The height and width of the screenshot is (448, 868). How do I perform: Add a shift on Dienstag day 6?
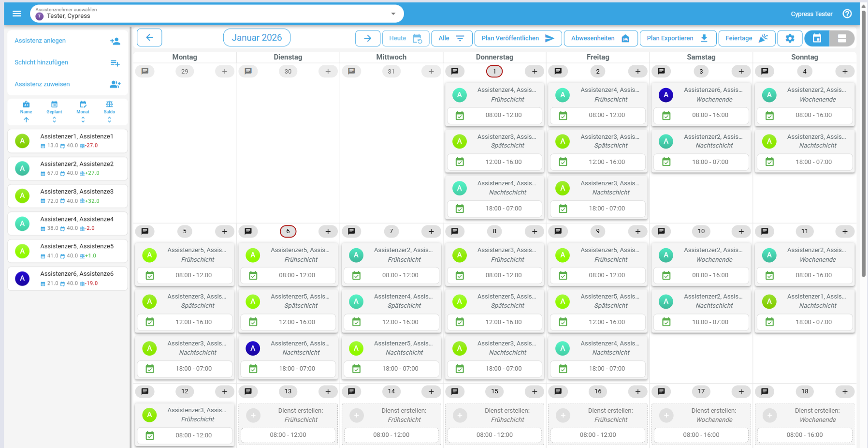(x=328, y=232)
